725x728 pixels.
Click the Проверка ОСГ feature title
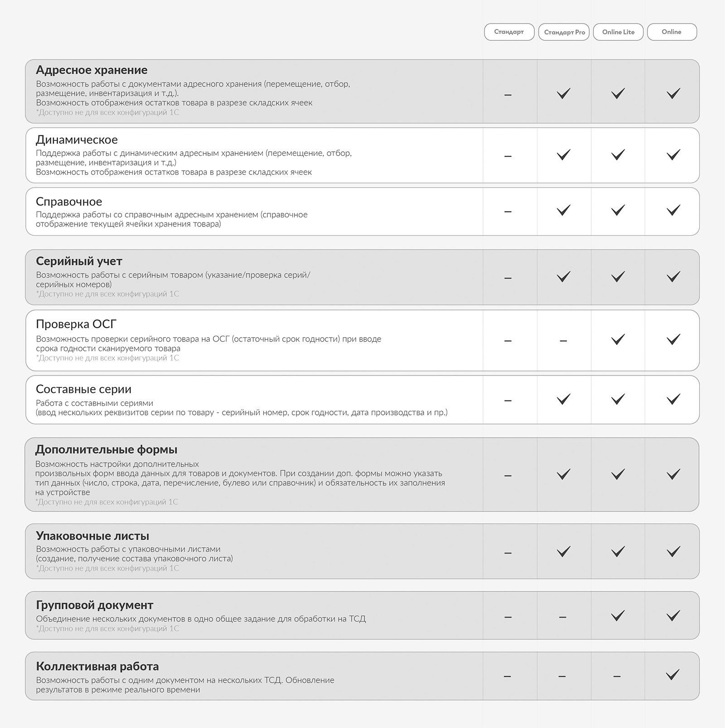click(76, 324)
